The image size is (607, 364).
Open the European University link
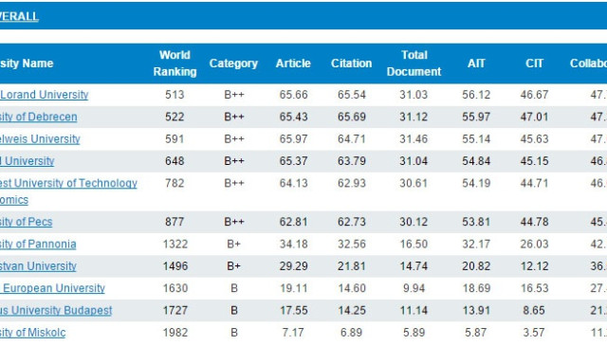[52, 288]
